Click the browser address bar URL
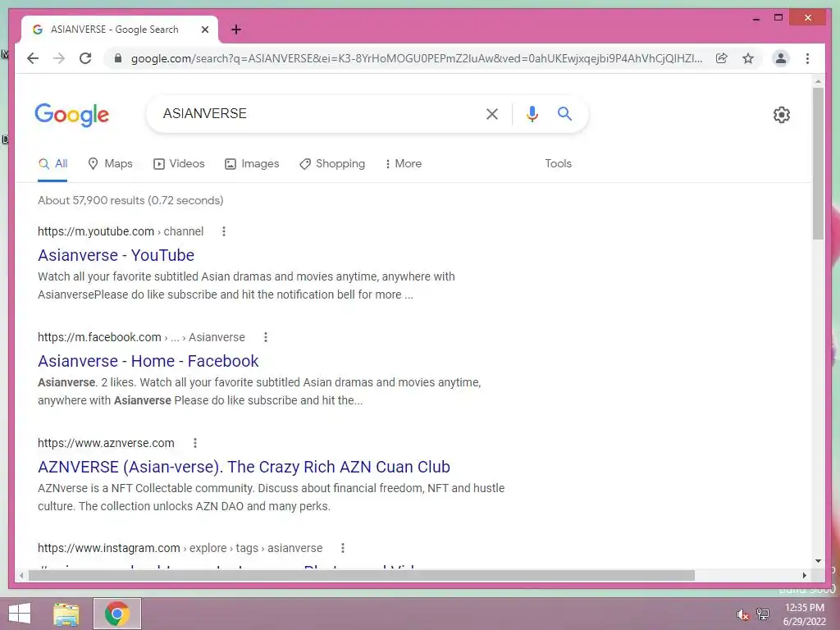 click(x=416, y=58)
